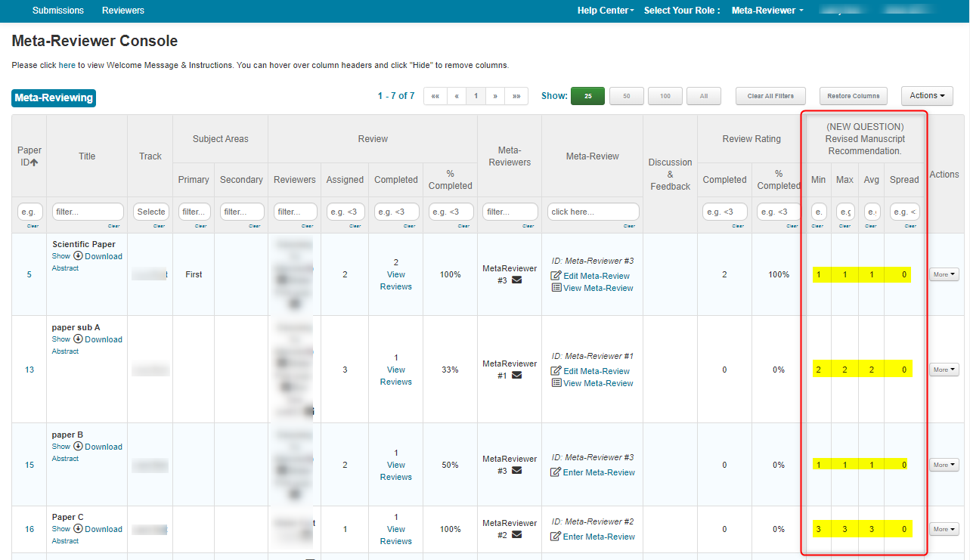Click list icon of View Meta-Review on paper 5
Image resolution: width=970 pixels, height=560 pixels.
point(556,288)
